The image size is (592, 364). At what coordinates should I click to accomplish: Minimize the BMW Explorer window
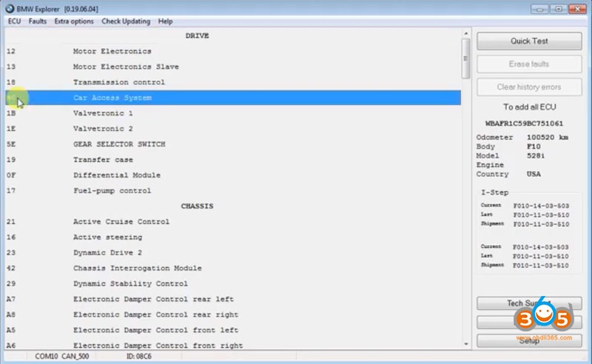click(539, 9)
